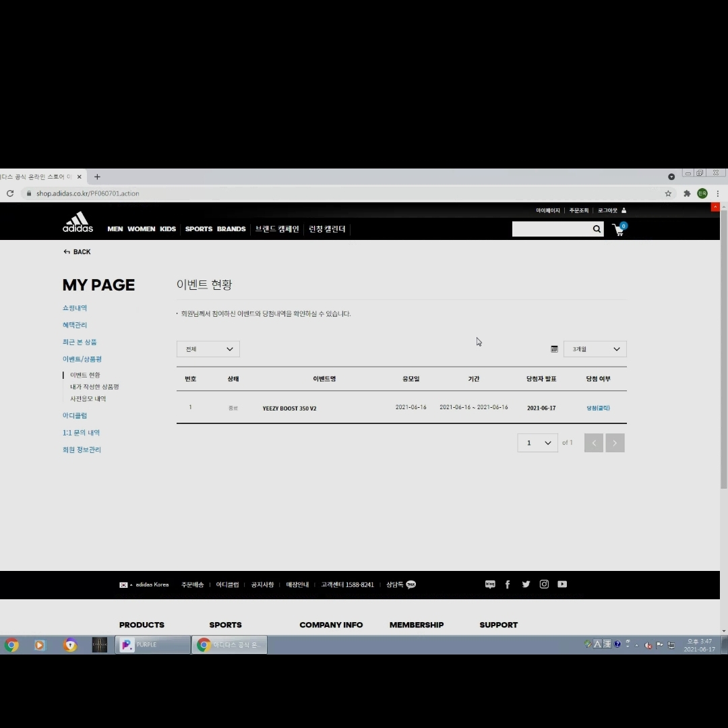
Task: Select 사전응모 내역 in the sidebar
Action: 88,399
